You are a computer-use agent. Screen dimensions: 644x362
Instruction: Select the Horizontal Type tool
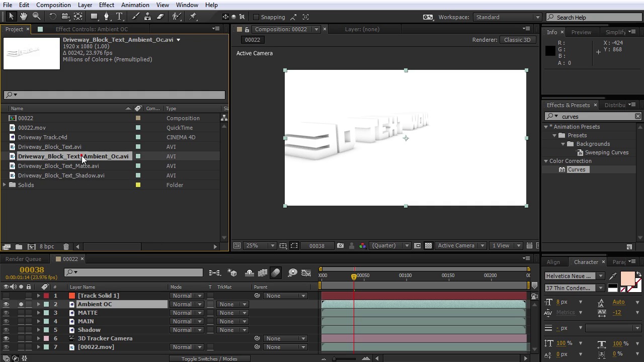click(119, 17)
